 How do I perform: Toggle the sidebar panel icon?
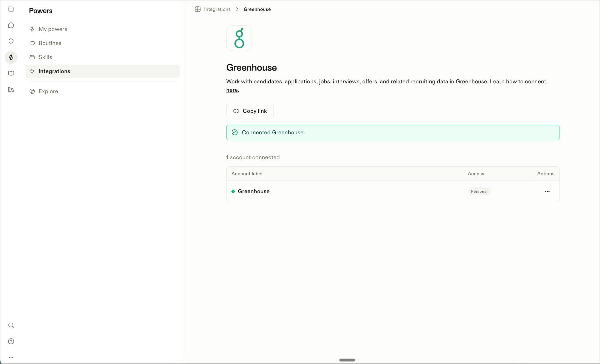(11, 9)
